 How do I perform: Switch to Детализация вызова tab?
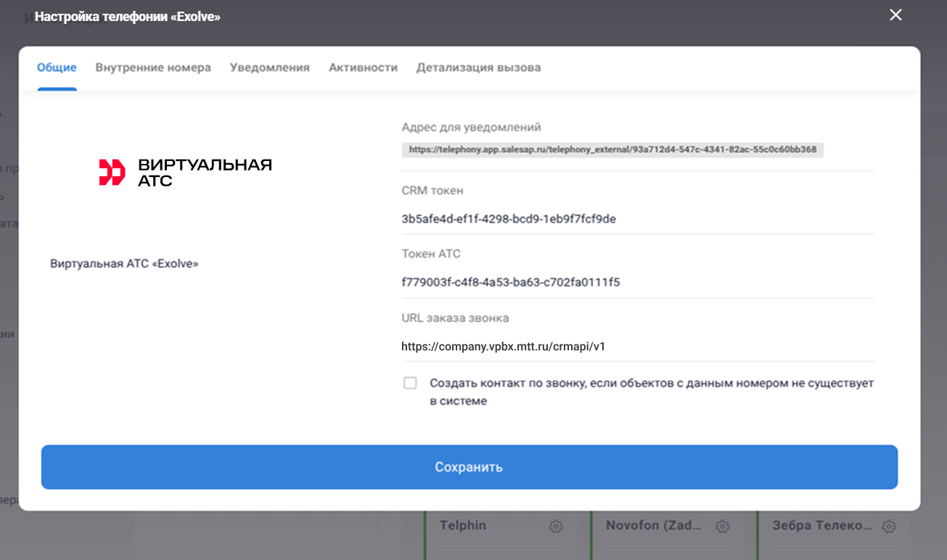pos(478,67)
